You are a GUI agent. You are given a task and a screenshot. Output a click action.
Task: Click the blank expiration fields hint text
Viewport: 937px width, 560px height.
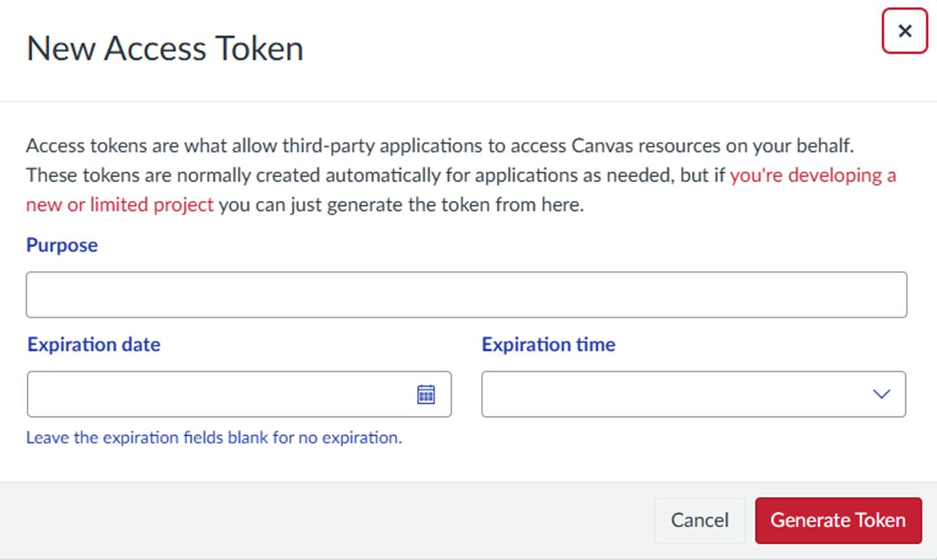tap(214, 438)
